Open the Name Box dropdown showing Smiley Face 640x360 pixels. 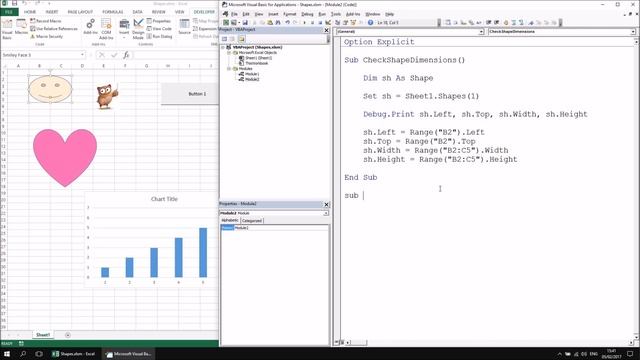coord(82,55)
